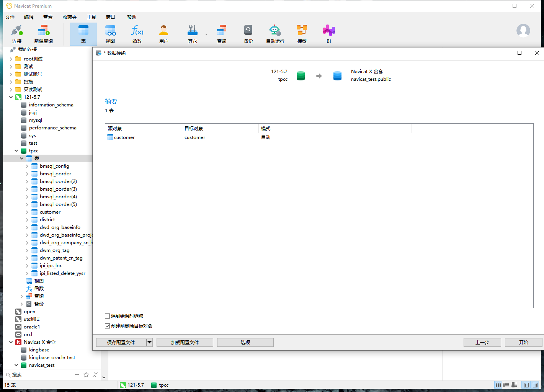Enable 遇到错误时继续 checkbox
Image resolution: width=544 pixels, height=392 pixels.
108,316
